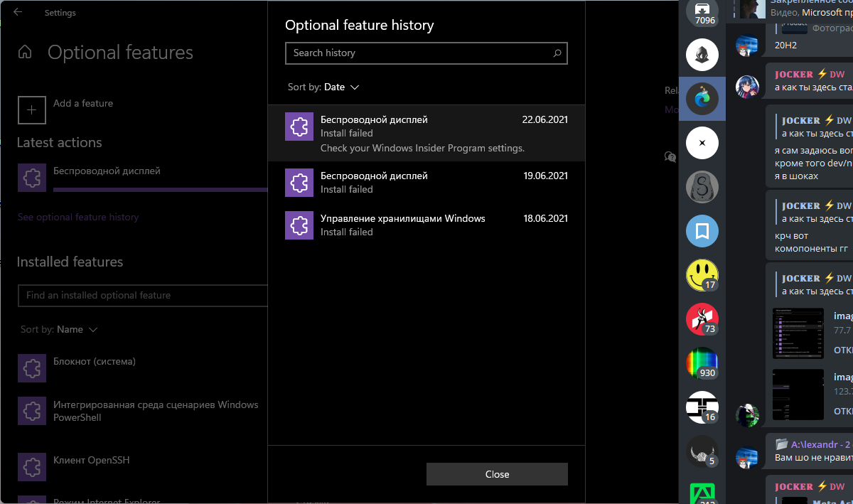The height and width of the screenshot is (504, 853).
Task: Click the help chat bubble icon in Settings
Action: click(x=670, y=156)
